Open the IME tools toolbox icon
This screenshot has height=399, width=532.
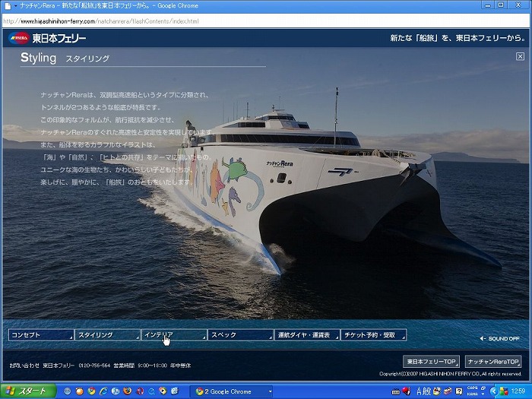pyautogui.click(x=448, y=391)
